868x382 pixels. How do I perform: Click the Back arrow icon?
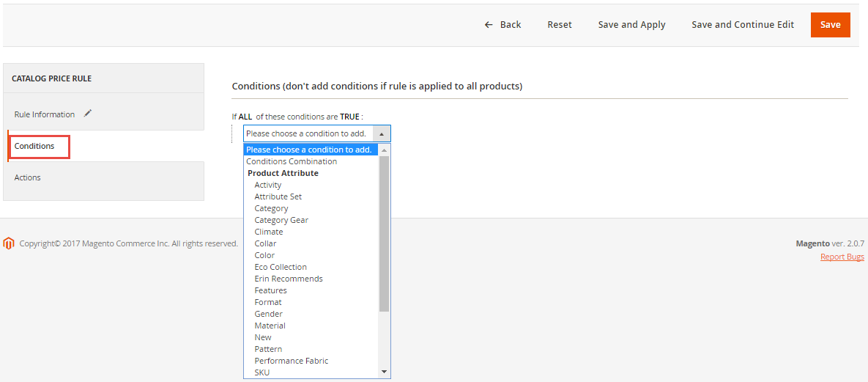click(489, 25)
